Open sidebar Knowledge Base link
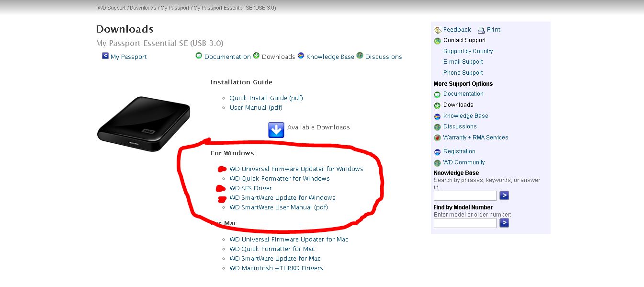This screenshot has width=644, height=287. pyautogui.click(x=466, y=116)
